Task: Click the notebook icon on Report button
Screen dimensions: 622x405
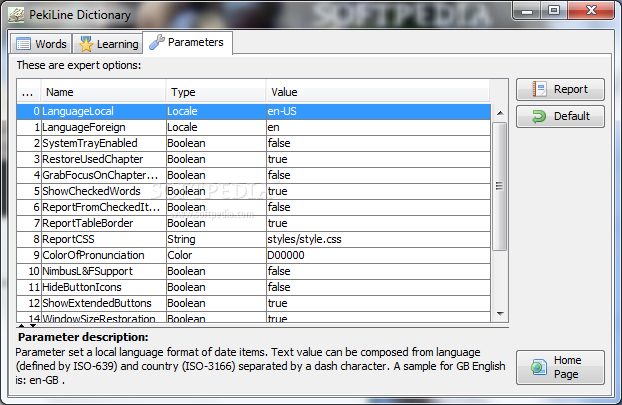Action: tap(539, 89)
